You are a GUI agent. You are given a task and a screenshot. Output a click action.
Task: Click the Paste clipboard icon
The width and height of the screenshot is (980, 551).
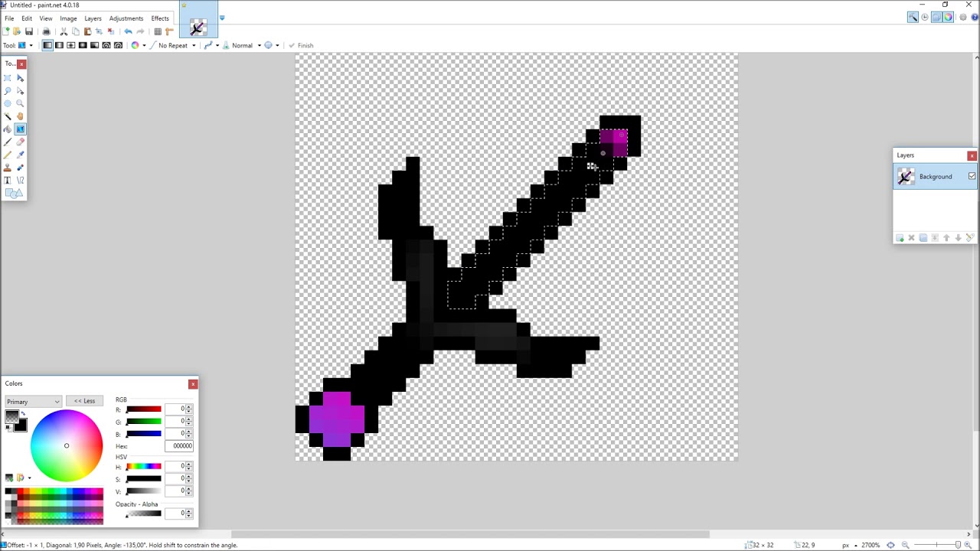pos(87,31)
